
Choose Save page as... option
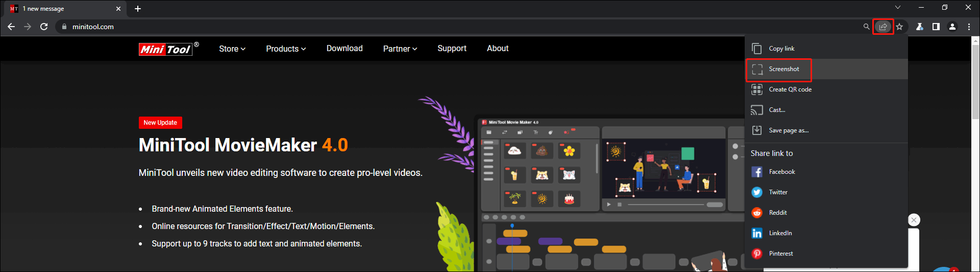coord(826,130)
